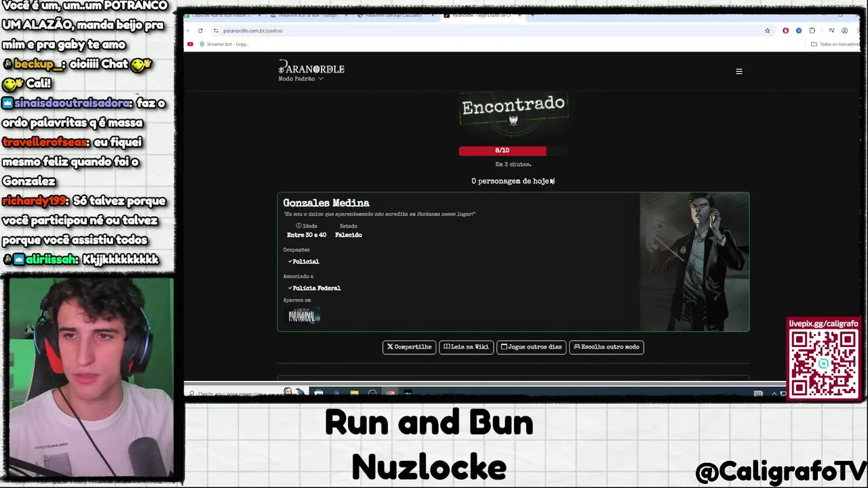
Task: Click the Polícia Federal association entry
Action: 316,288
